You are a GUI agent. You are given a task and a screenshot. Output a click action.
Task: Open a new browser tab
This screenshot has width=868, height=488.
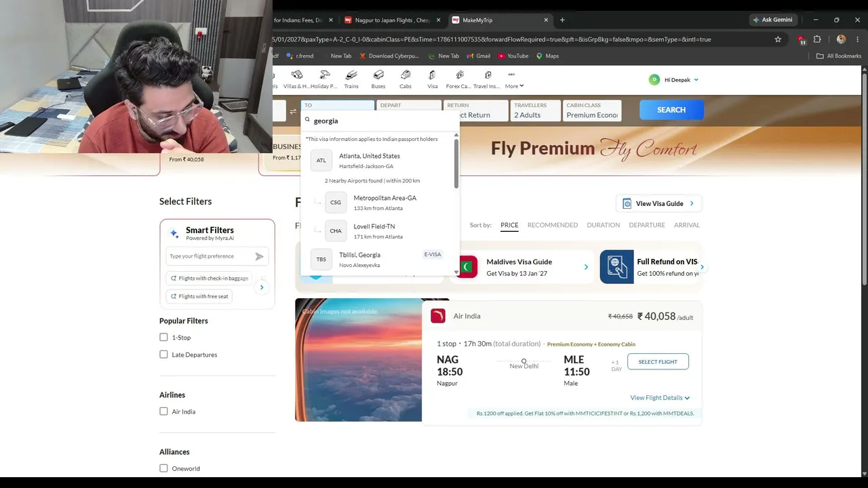click(562, 20)
